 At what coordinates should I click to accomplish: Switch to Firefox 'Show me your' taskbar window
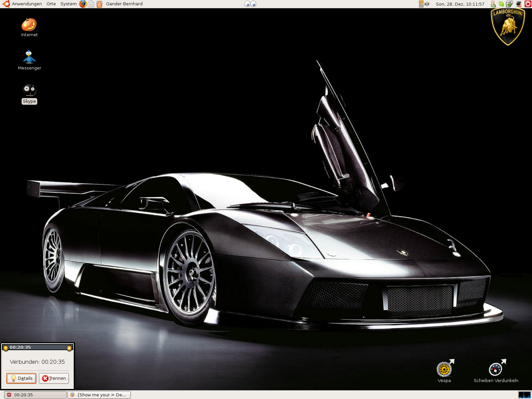[x=99, y=395]
